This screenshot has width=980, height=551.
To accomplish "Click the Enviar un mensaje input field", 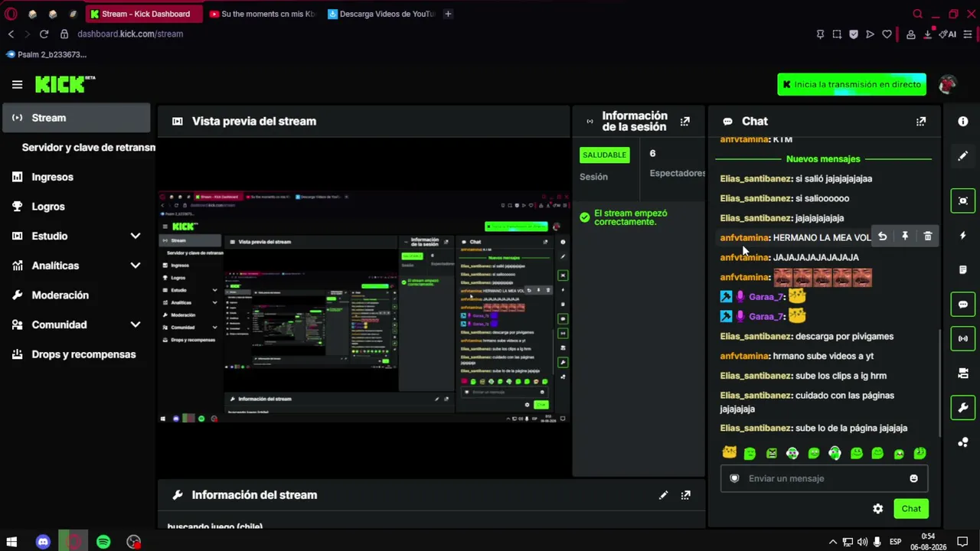I will click(x=824, y=478).
